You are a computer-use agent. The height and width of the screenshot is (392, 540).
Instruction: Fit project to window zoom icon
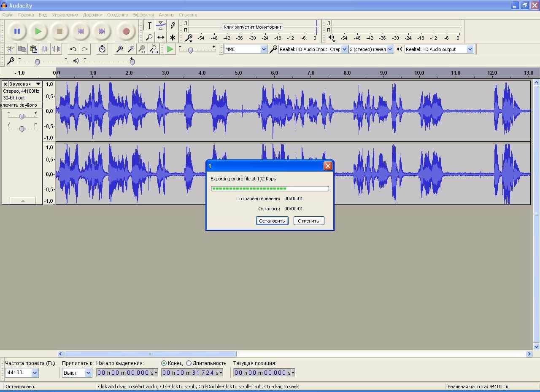(x=154, y=49)
